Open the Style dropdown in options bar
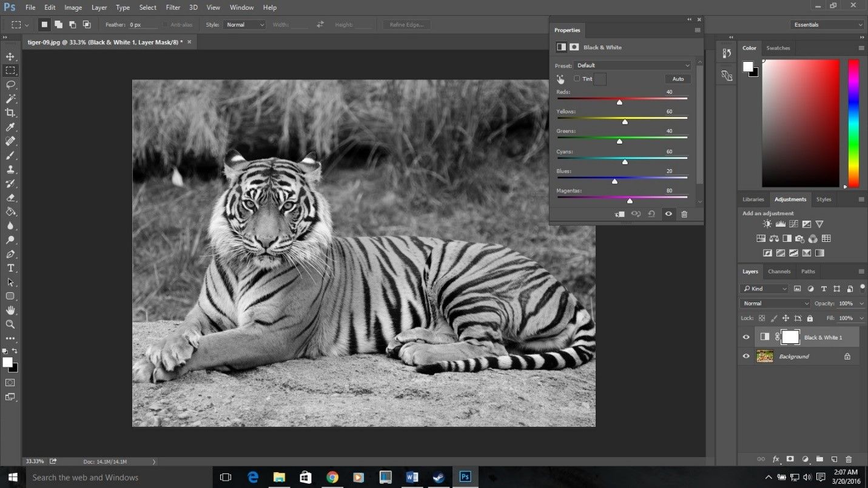Image resolution: width=868 pixels, height=488 pixels. (x=244, y=24)
